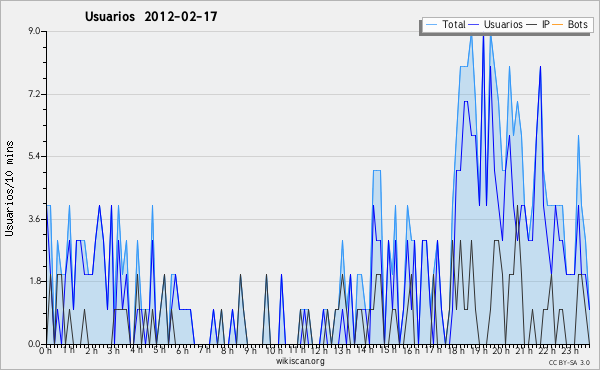Click the '7 h' x-axis label
The image size is (600, 370).
click(204, 350)
